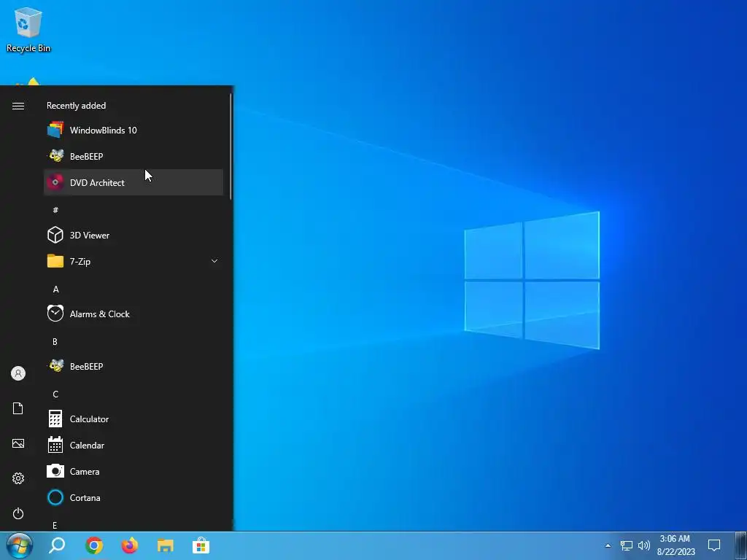Open Cortana
The image size is (747, 560).
133,497
